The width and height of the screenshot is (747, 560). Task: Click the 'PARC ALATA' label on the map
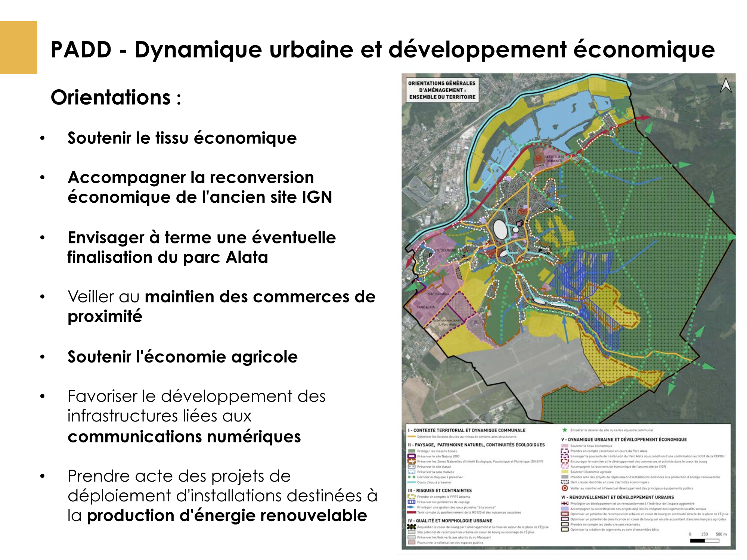click(x=426, y=307)
